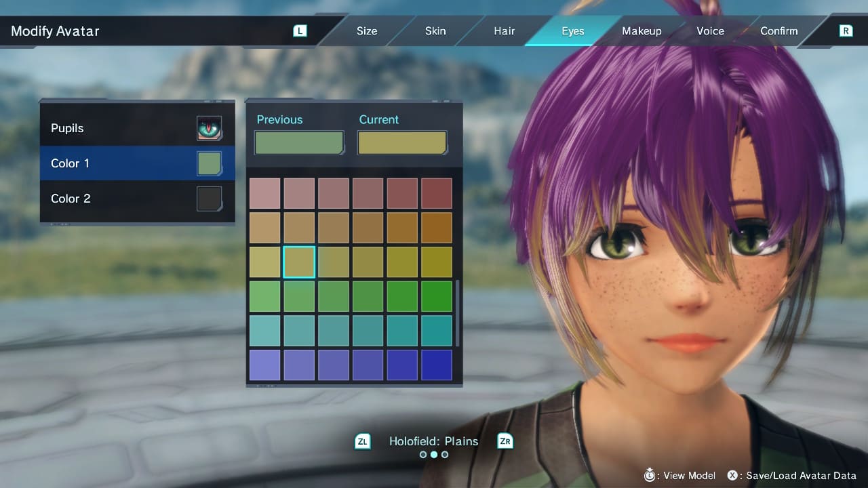Viewport: 868px width, 488px height.
Task: Open the Skin tab
Action: pyautogui.click(x=435, y=31)
